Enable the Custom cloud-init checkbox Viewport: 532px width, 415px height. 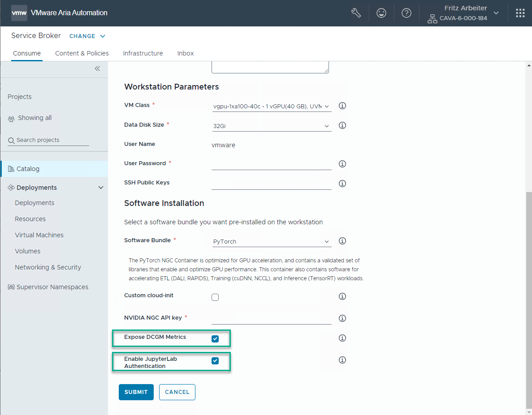pyautogui.click(x=215, y=297)
